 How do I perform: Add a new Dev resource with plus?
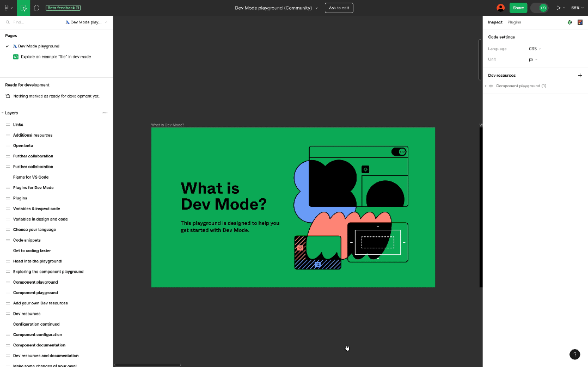(x=580, y=75)
